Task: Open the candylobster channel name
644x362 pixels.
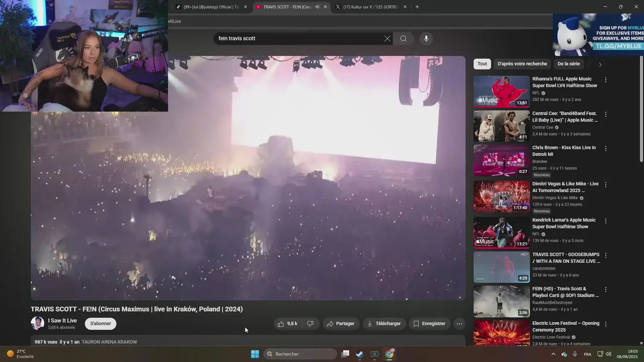Action: click(x=544, y=268)
